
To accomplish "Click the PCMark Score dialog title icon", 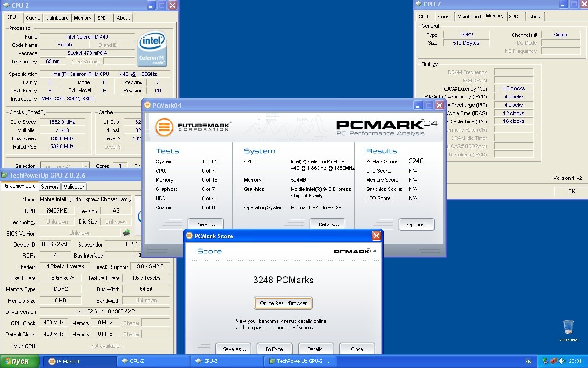I will (189, 236).
